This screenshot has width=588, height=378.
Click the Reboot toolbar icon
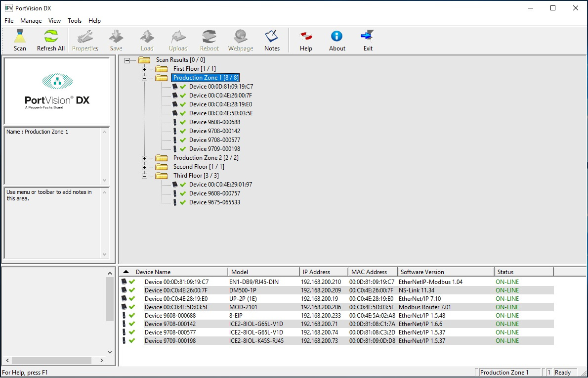pyautogui.click(x=209, y=37)
